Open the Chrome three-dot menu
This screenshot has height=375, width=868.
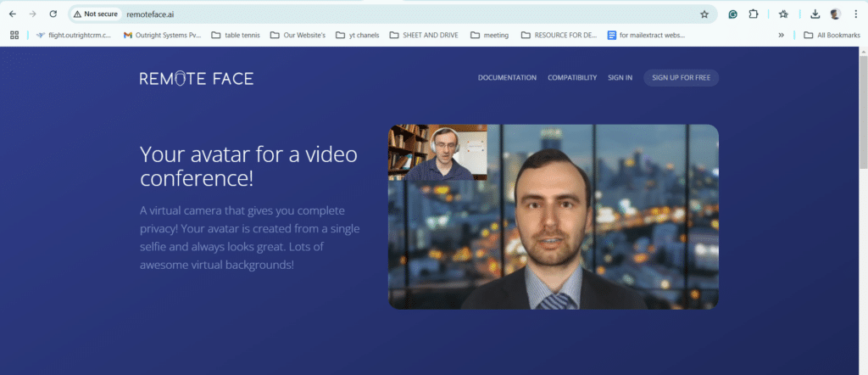(855, 14)
